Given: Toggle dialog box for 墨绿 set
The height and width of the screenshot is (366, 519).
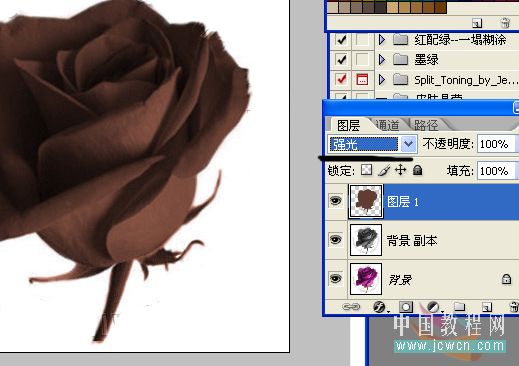Looking at the screenshot, I should point(362,60).
